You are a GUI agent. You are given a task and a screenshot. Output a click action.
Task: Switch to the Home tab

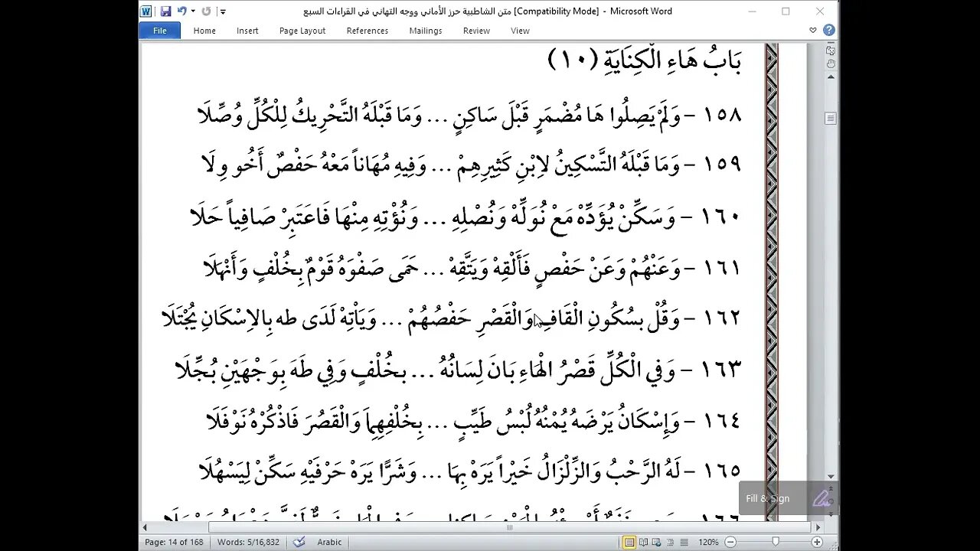tap(204, 31)
